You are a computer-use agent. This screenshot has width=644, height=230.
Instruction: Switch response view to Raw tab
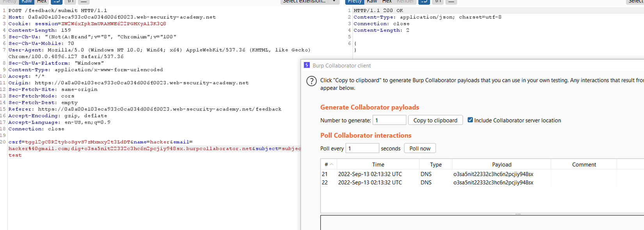(372, 2)
